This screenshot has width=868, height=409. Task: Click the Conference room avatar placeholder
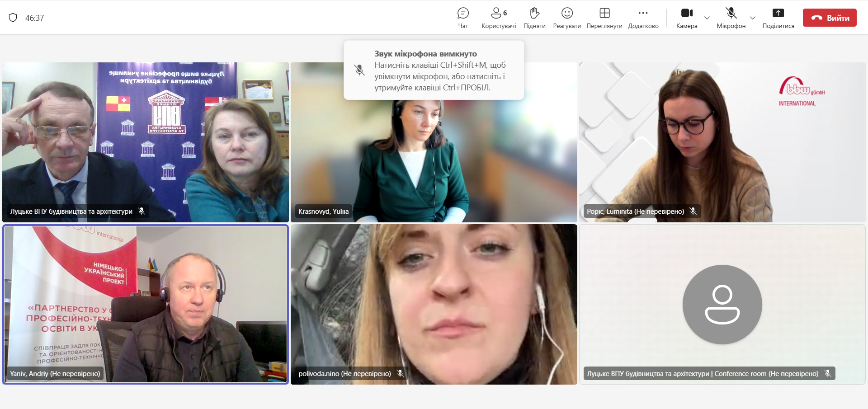(722, 304)
